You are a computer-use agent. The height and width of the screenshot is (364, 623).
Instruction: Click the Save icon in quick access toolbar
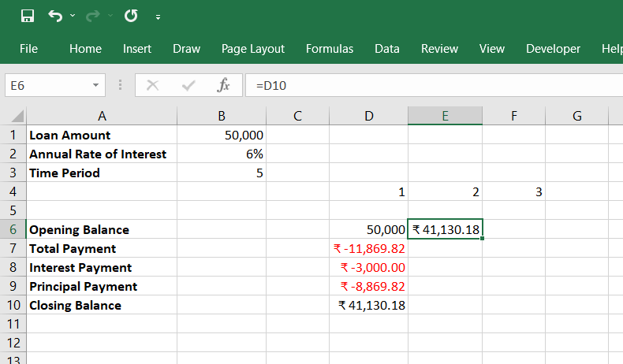coord(27,16)
